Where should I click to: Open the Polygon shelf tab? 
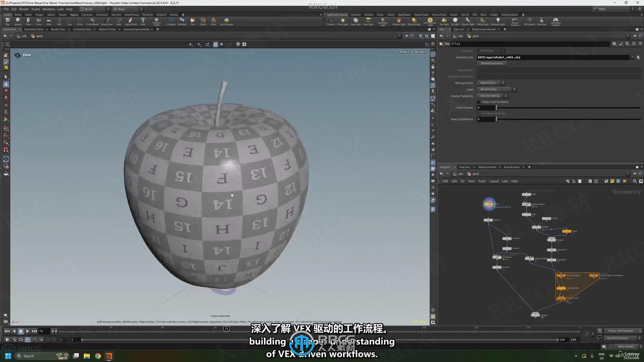[x=40, y=15]
